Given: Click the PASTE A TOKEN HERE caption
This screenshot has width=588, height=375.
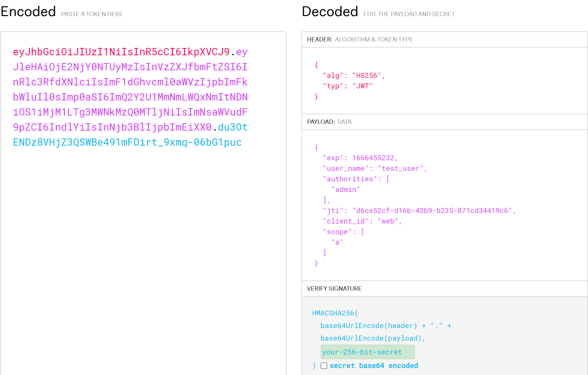Looking at the screenshot, I should [x=92, y=14].
